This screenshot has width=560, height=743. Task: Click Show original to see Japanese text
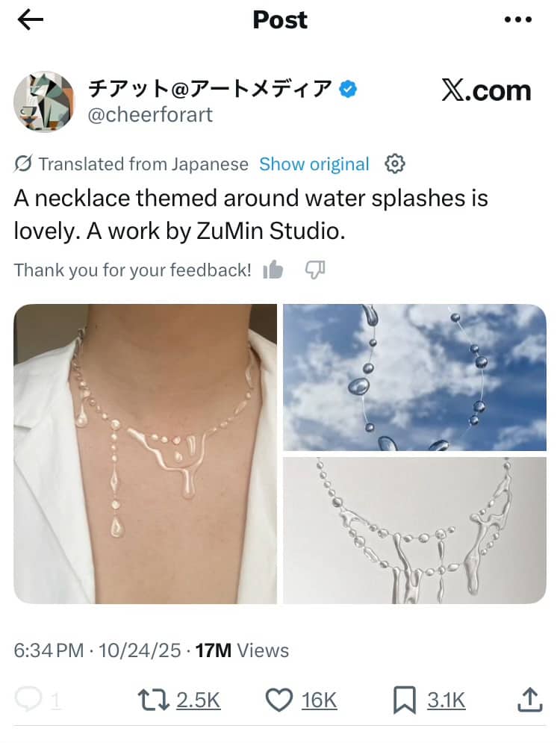pos(314,164)
